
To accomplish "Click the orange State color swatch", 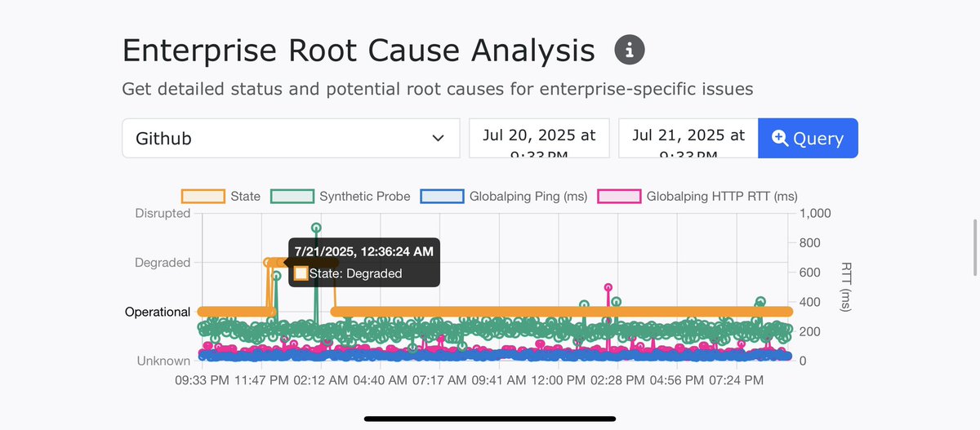I will [x=203, y=196].
